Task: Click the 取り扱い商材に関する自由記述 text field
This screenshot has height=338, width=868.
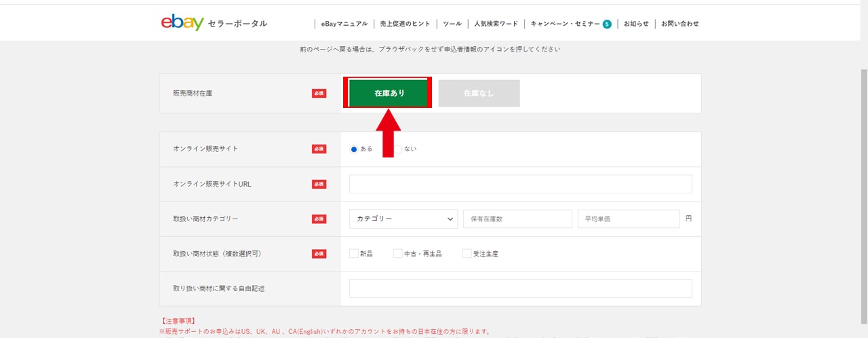Action: 520,288
